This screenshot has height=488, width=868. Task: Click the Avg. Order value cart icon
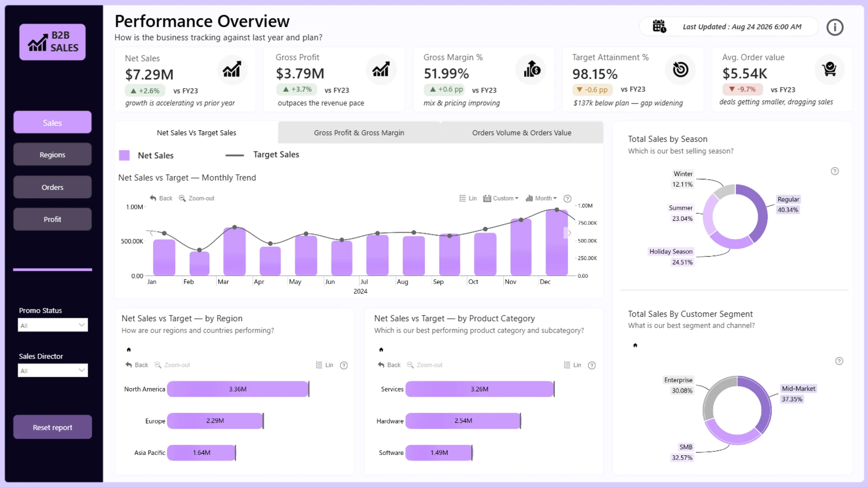[829, 69]
